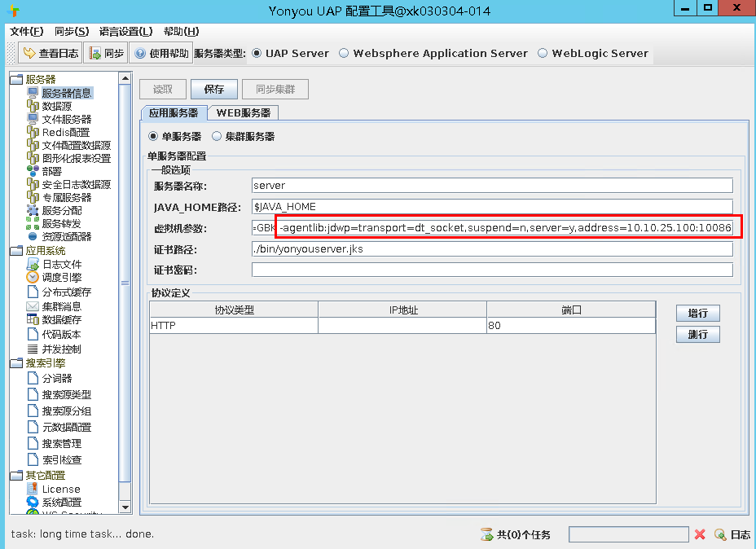The image size is (756, 549).
Task: Click the 读取 button
Action: point(162,89)
